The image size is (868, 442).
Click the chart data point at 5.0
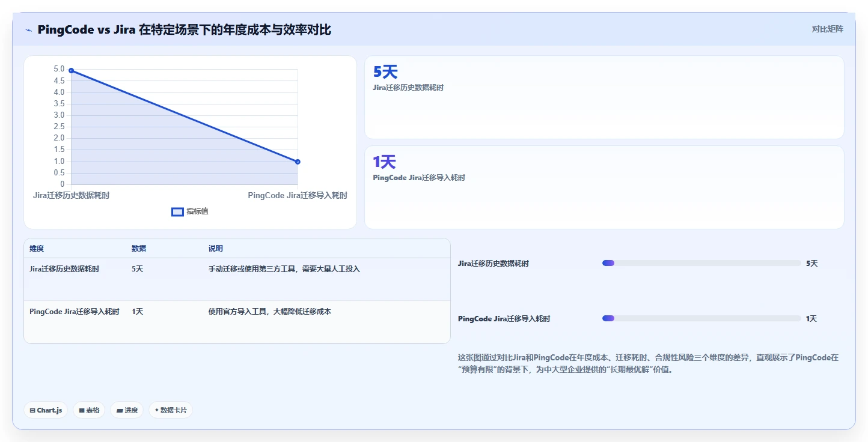pos(71,70)
